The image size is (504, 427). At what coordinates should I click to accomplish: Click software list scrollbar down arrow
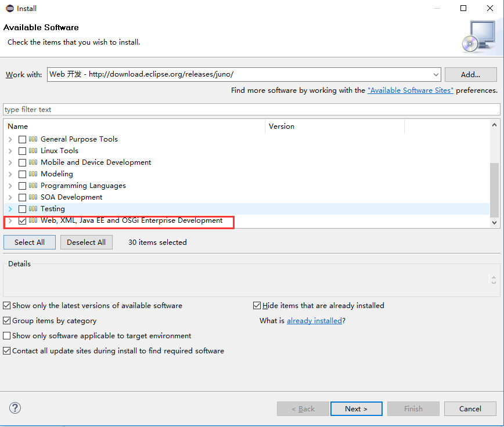tap(494, 222)
